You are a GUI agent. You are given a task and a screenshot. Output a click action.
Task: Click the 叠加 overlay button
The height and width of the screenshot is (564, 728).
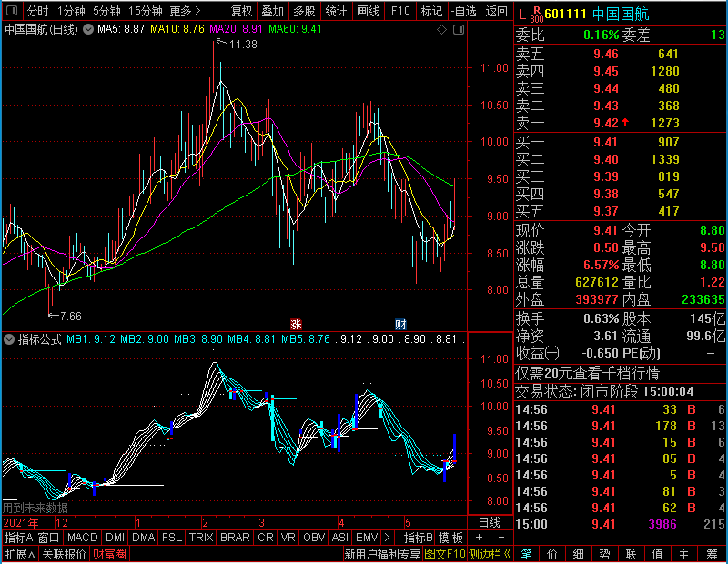272,11
